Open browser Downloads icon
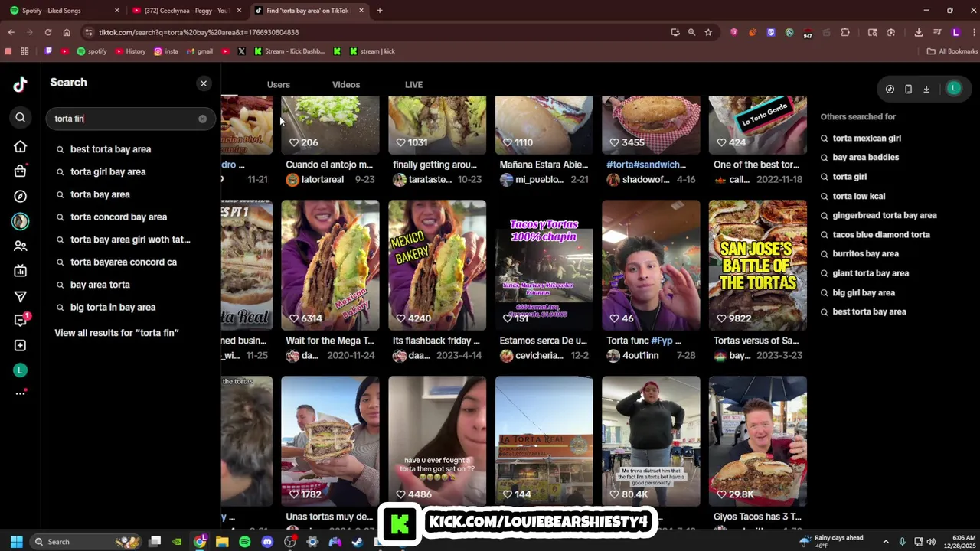This screenshot has height=551, width=980. (919, 32)
